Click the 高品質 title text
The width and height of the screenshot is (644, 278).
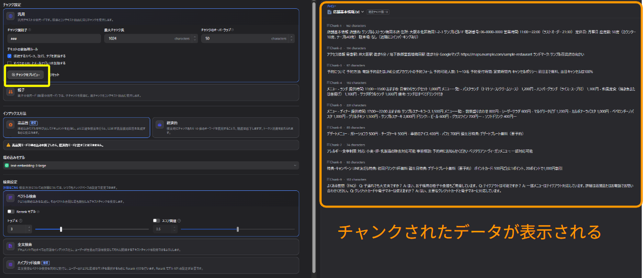(22, 122)
